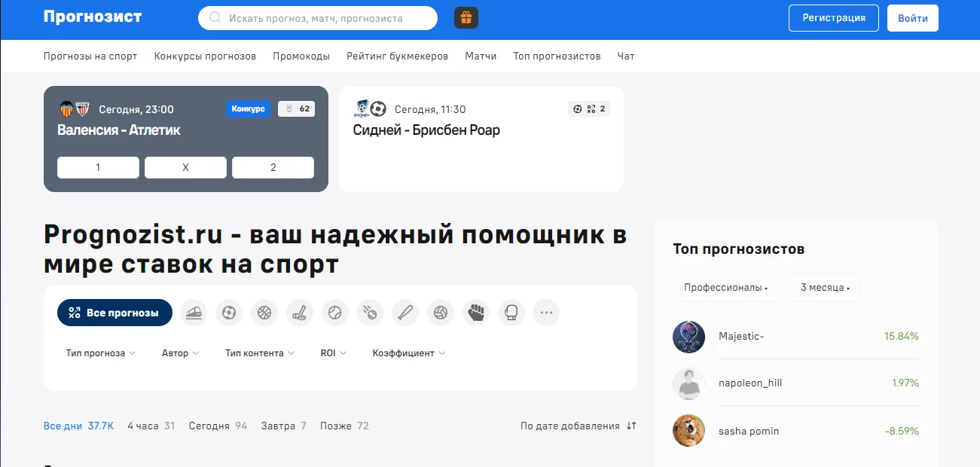Filter forecasts by hockey icon
The height and width of the screenshot is (467, 980).
click(x=300, y=313)
